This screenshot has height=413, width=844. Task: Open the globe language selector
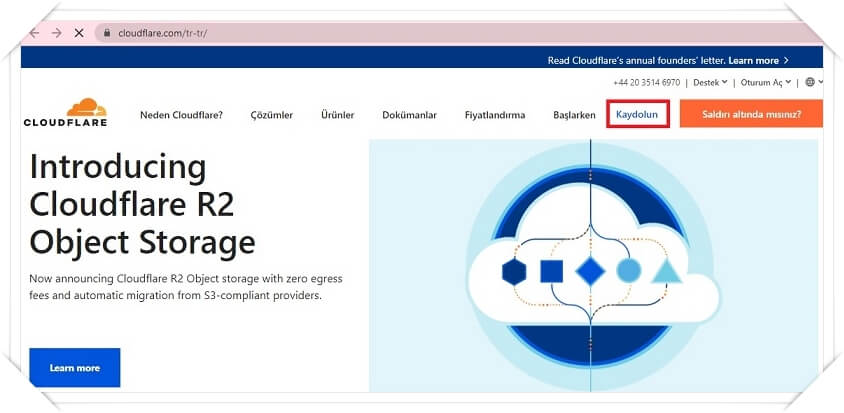[810, 82]
